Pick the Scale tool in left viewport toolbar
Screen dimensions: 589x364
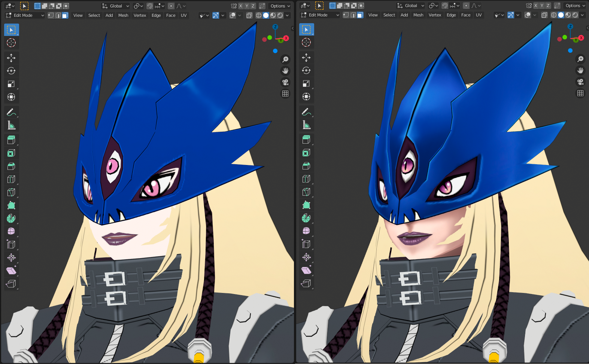(x=11, y=84)
